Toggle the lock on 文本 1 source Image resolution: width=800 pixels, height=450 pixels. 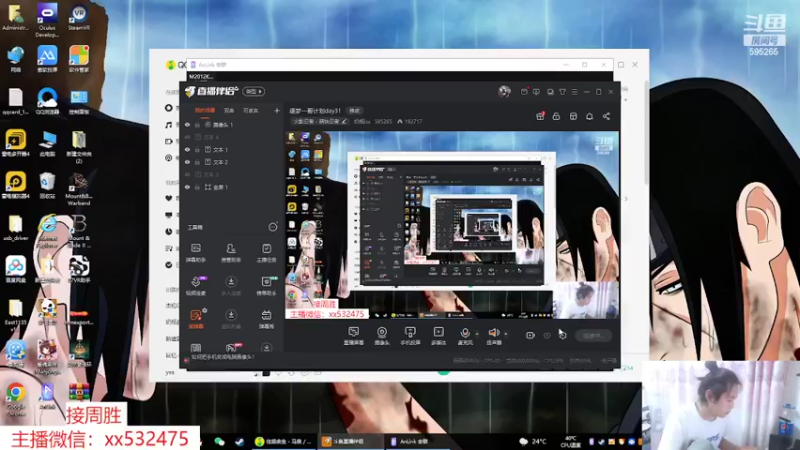pos(197,150)
